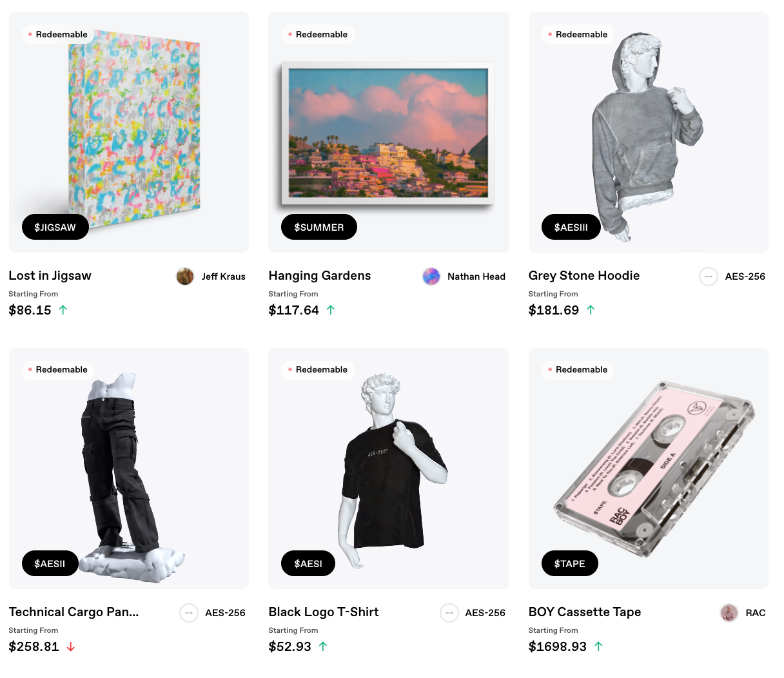Open the BOY Cassette Tape product image

[x=654, y=469]
